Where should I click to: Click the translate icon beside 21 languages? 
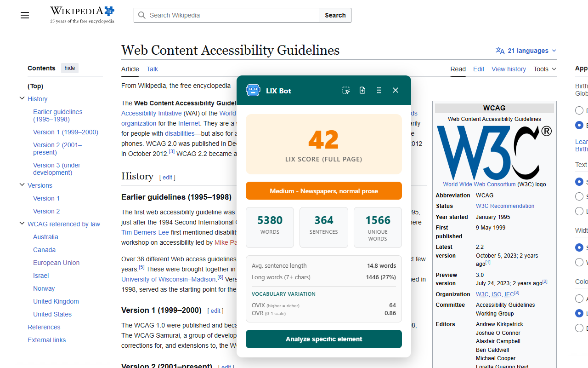pos(500,51)
